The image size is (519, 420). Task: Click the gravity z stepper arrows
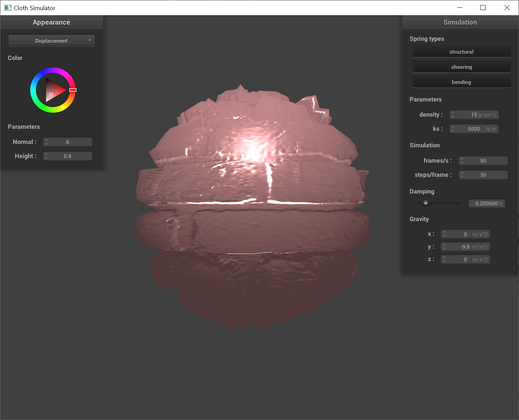(x=444, y=259)
